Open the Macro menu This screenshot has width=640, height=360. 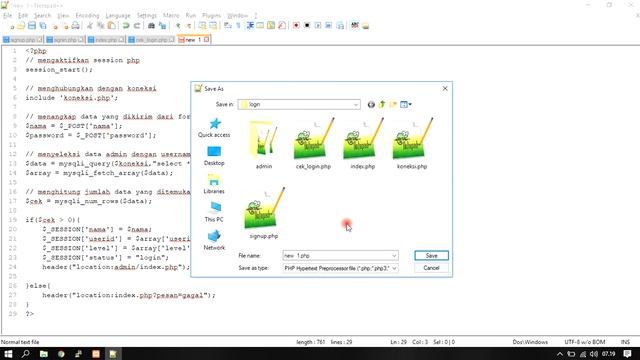[171, 16]
